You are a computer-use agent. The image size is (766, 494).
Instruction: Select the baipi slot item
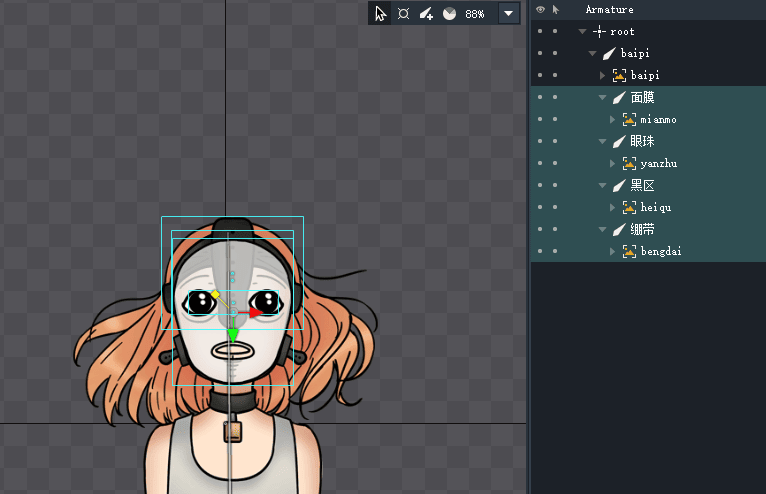coord(645,76)
